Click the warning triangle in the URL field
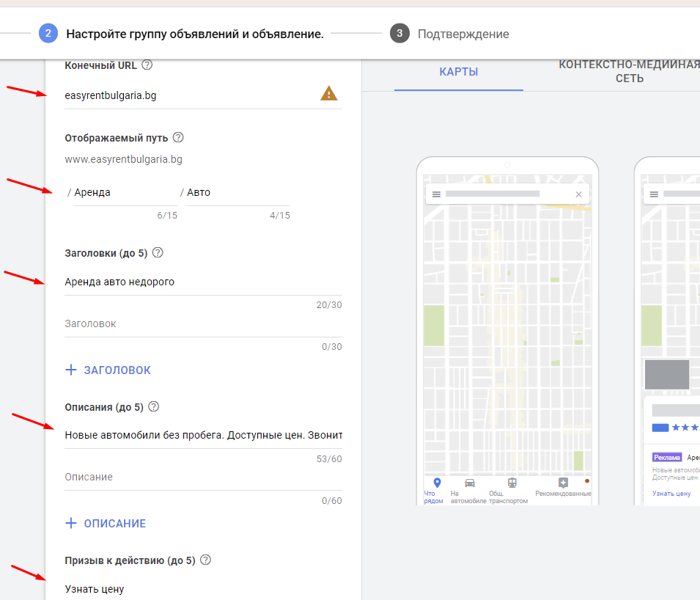Screen dimensions: 700x600 point(329,93)
